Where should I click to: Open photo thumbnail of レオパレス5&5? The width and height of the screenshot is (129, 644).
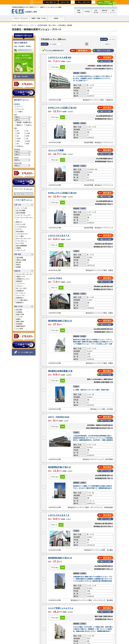pos(60,301)
